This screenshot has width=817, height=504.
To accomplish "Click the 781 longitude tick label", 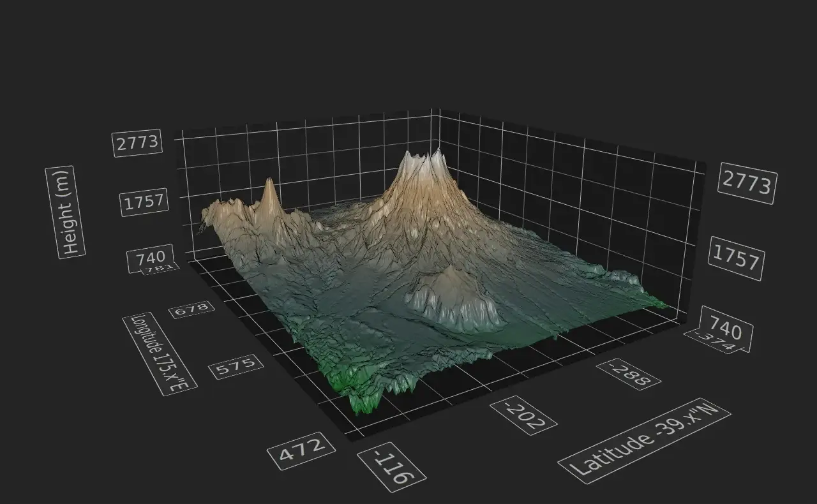I will [x=159, y=269].
